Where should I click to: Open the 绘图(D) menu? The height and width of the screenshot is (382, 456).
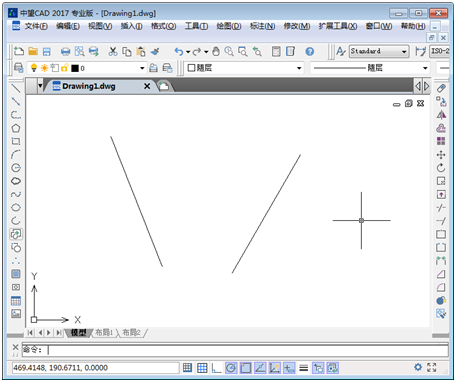pos(229,26)
